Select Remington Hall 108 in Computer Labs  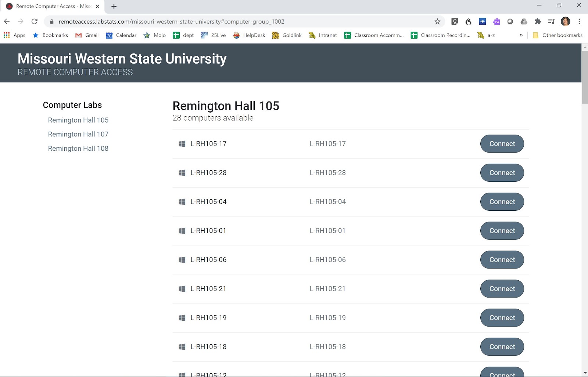coord(78,149)
